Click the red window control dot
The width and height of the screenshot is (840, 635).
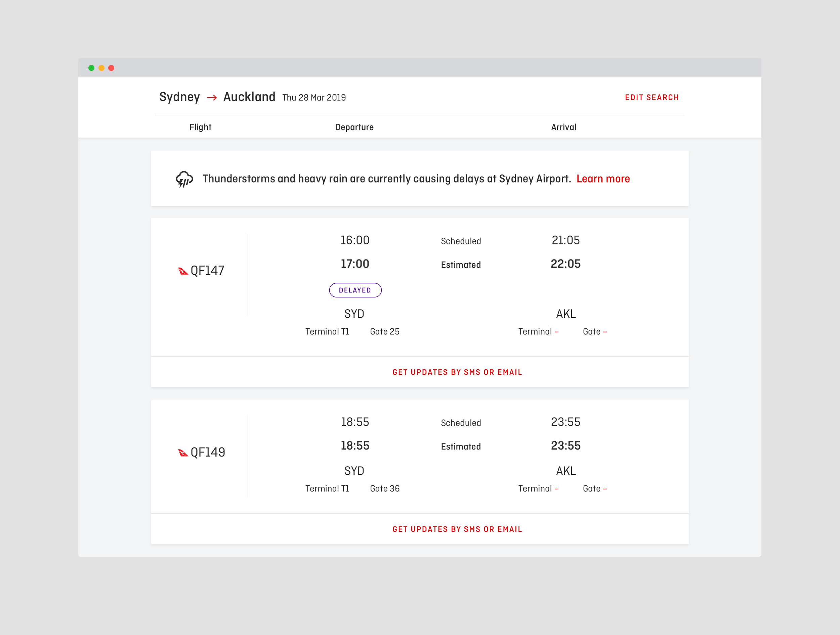point(111,68)
